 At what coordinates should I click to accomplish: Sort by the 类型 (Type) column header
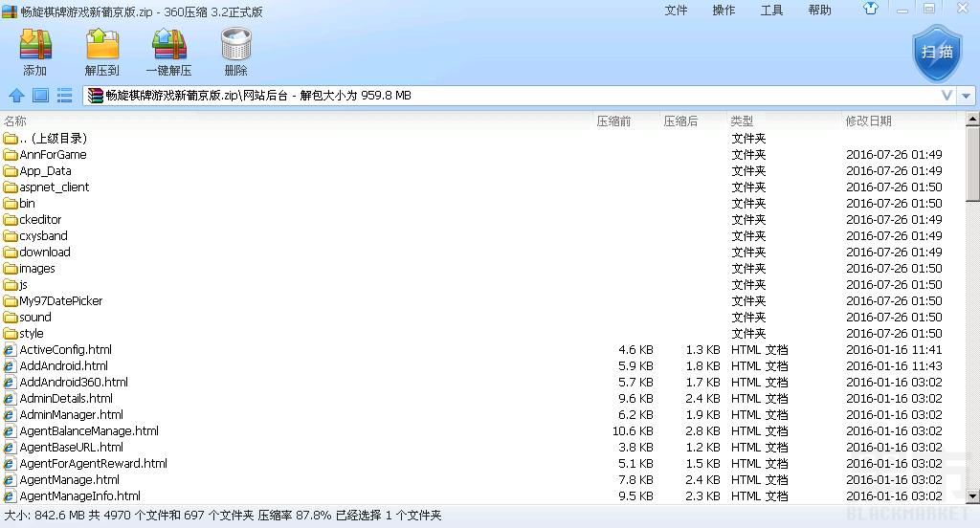click(x=784, y=121)
